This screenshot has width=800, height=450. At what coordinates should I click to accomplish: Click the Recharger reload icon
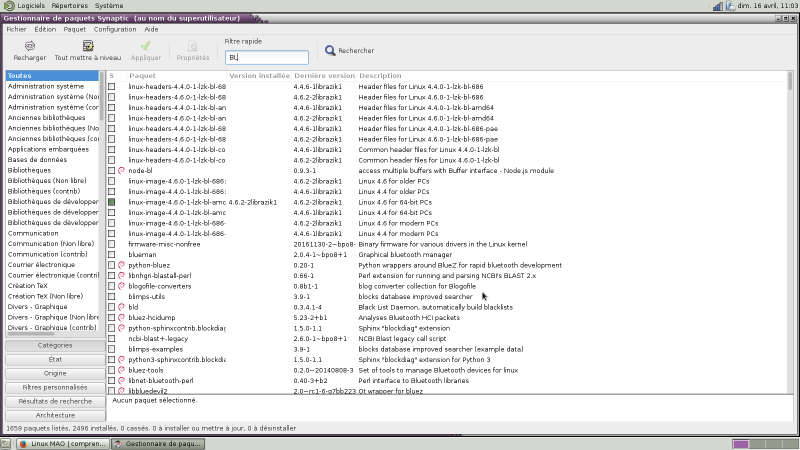pyautogui.click(x=30, y=46)
